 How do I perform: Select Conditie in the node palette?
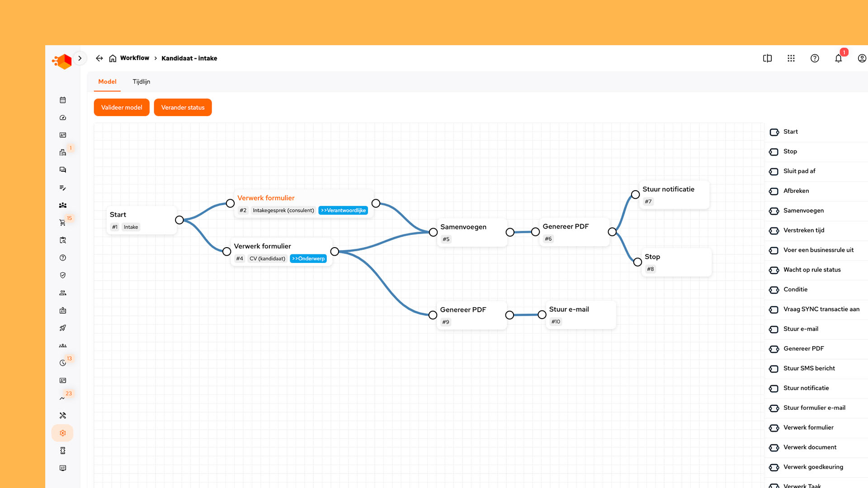795,290
